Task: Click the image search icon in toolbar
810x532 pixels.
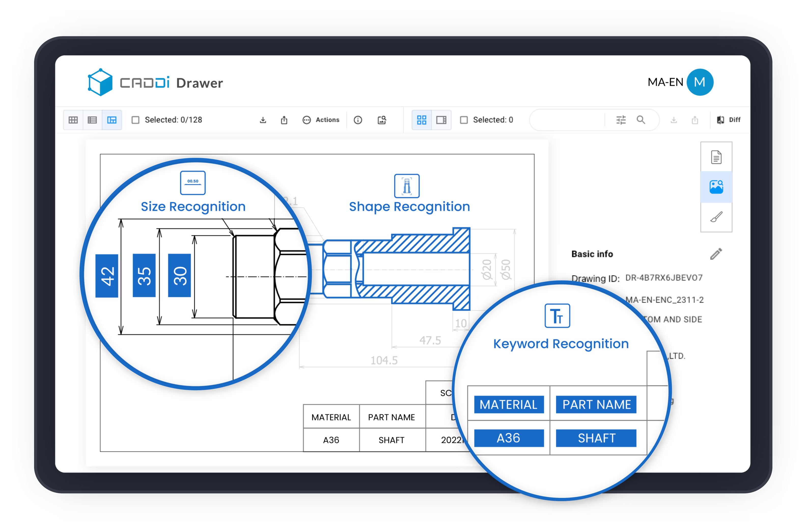Action: [x=382, y=120]
